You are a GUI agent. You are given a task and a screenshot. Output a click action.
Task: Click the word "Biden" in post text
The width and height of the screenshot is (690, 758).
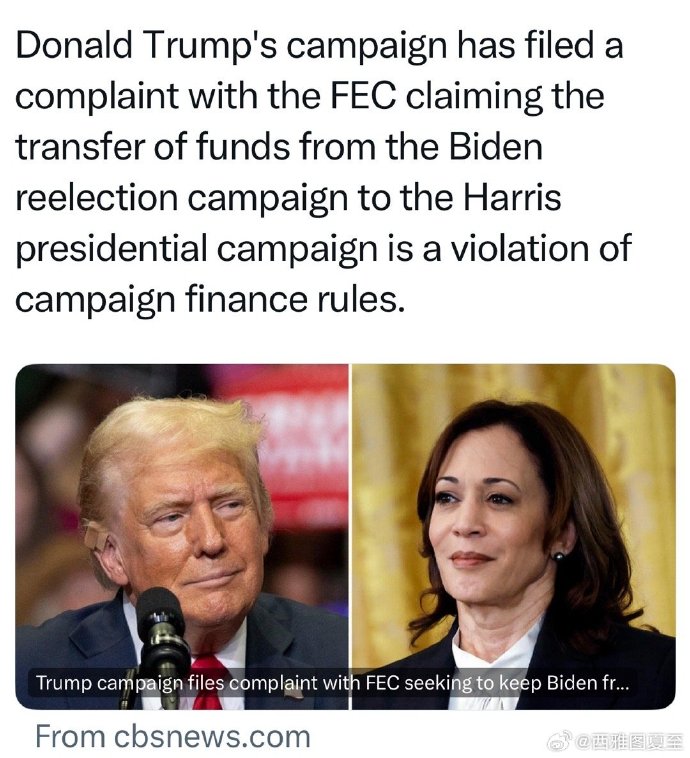[x=496, y=146]
